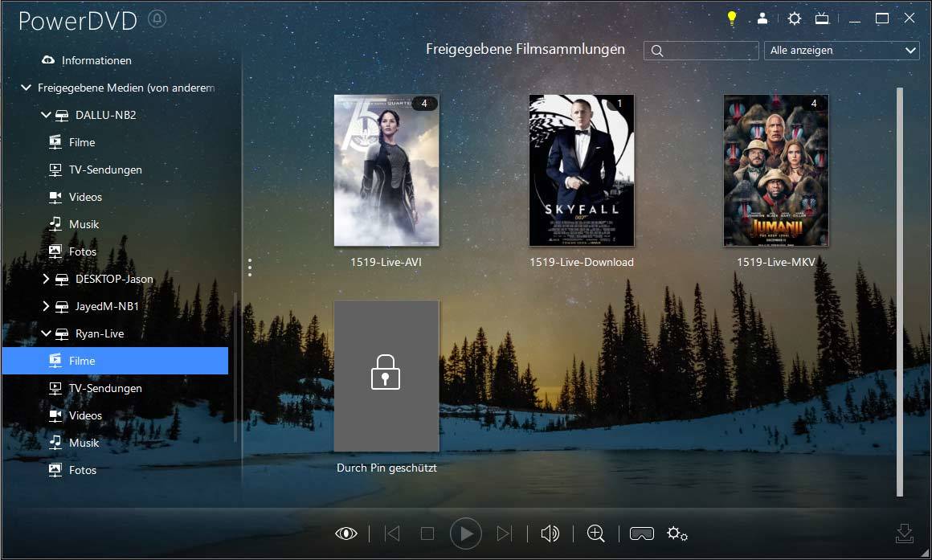The width and height of the screenshot is (932, 560).
Task: Click the Informationen cloud icon
Action: pyautogui.click(x=48, y=60)
